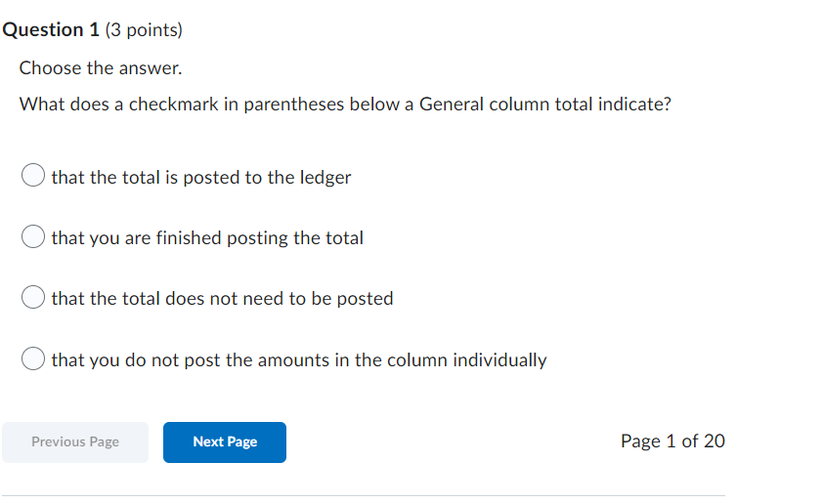Screen dimensions: 824x504
Task: Click the "Page 1 of 20" indicator
Action: point(672,441)
